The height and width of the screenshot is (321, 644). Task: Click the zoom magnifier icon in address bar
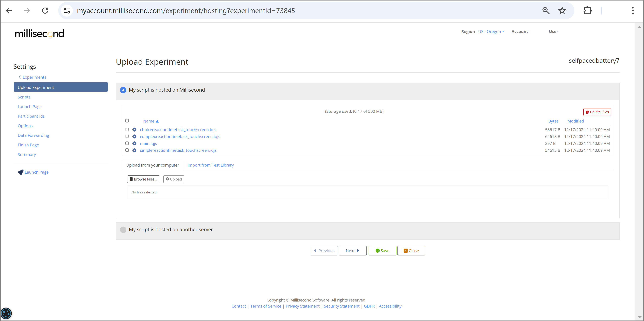point(546,11)
